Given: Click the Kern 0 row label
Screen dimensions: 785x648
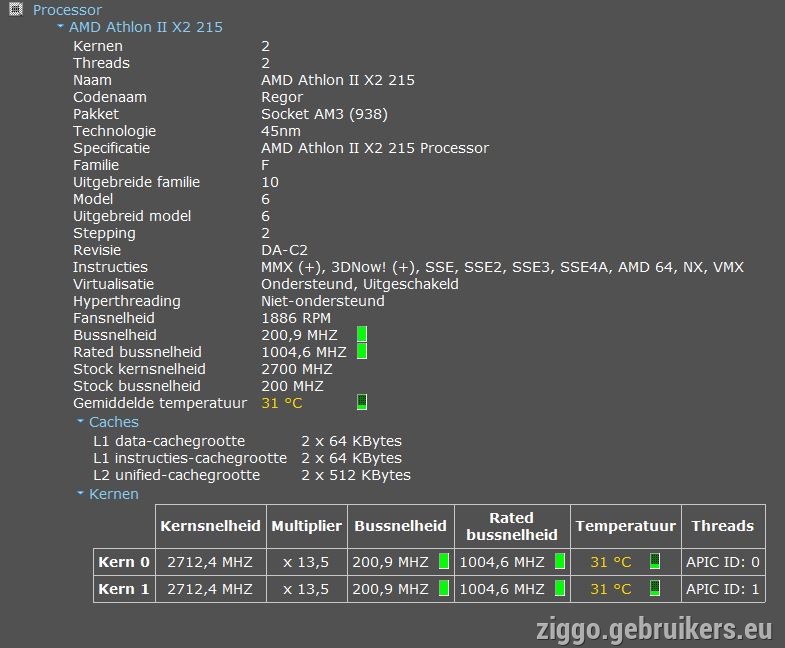Looking at the screenshot, I should [124, 562].
